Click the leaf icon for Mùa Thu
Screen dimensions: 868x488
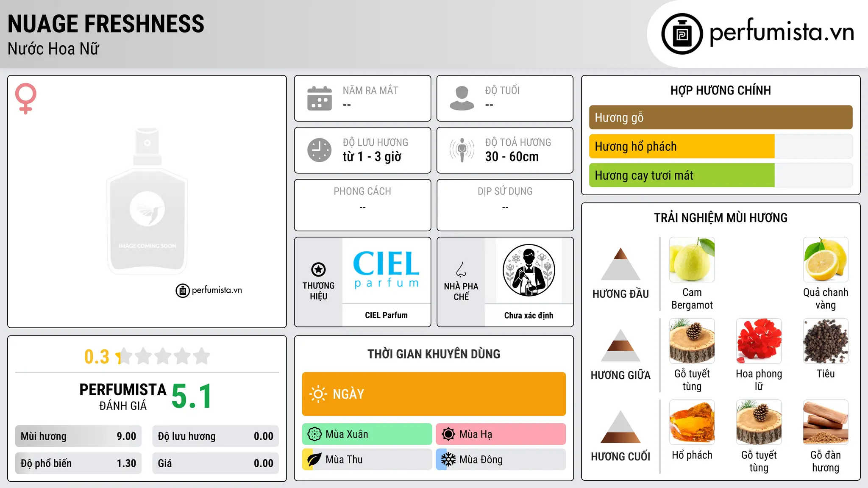pyautogui.click(x=314, y=460)
